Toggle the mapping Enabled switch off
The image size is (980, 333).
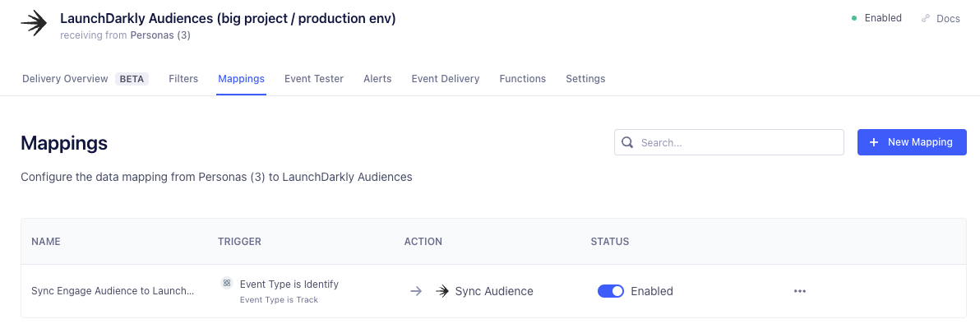click(x=611, y=291)
